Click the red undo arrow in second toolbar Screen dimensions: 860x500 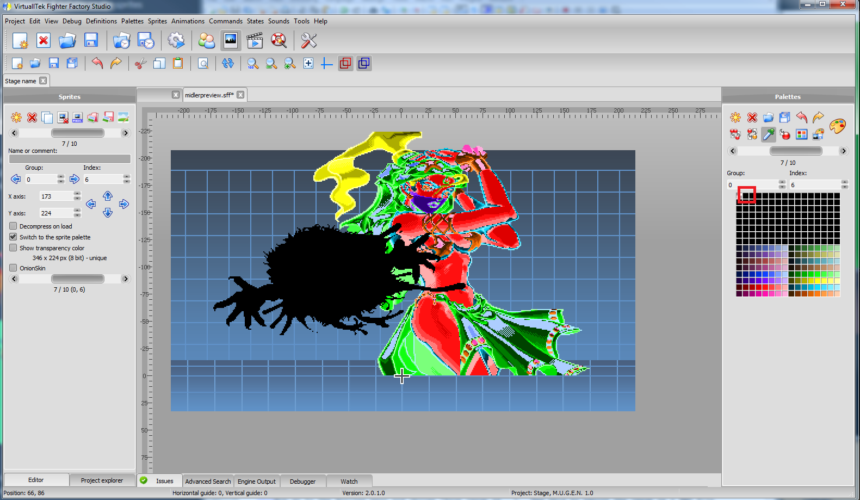click(97, 63)
